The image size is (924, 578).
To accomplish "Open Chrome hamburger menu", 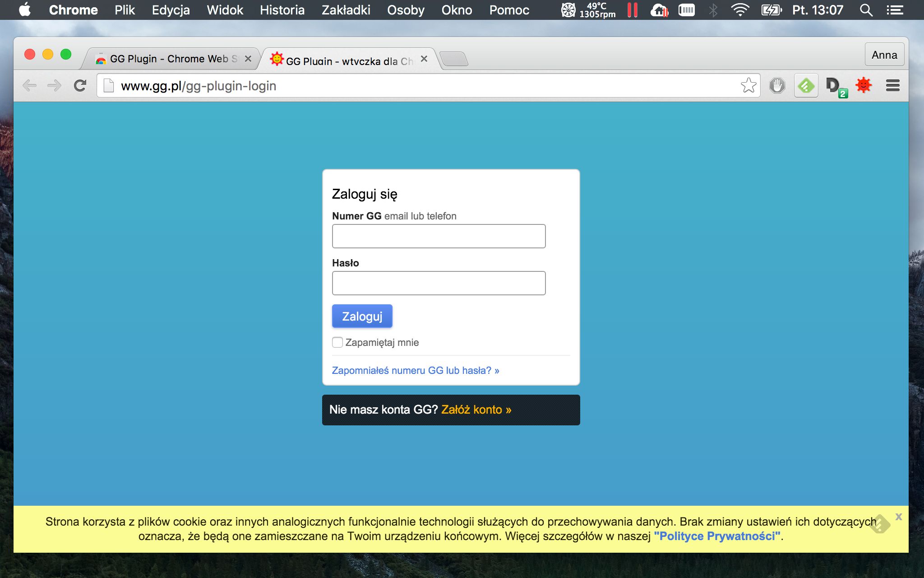I will 892,85.
